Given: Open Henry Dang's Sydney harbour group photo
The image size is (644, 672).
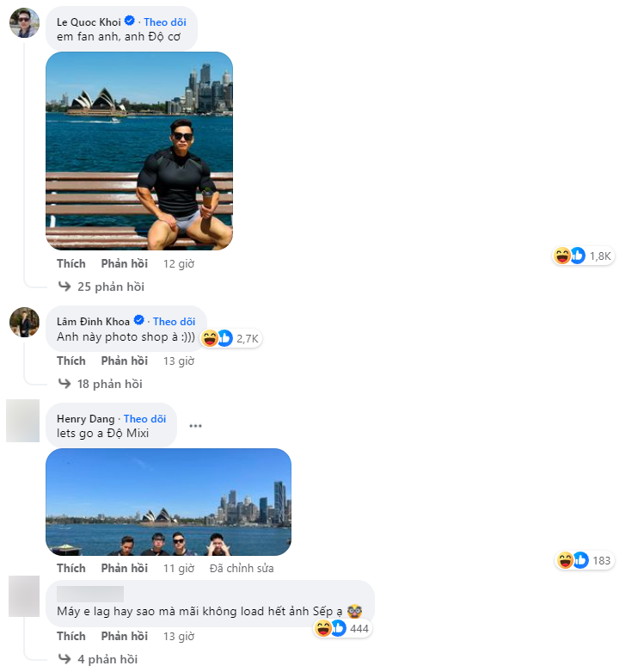Looking at the screenshot, I should [x=169, y=502].
